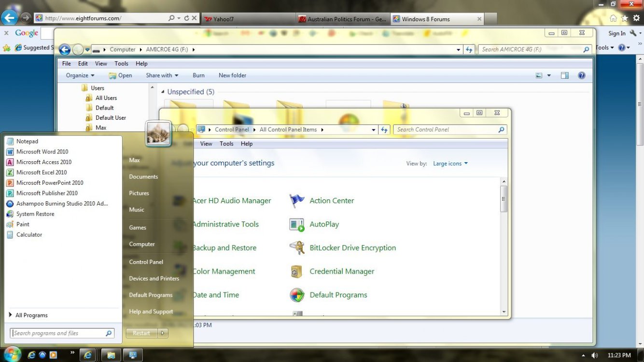This screenshot has width=644, height=362.
Task: Open Explorer change view dropdown arrow
Action: (549, 76)
